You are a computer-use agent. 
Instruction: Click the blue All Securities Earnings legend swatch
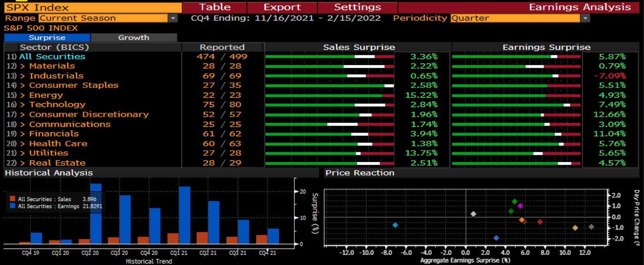pos(12,206)
